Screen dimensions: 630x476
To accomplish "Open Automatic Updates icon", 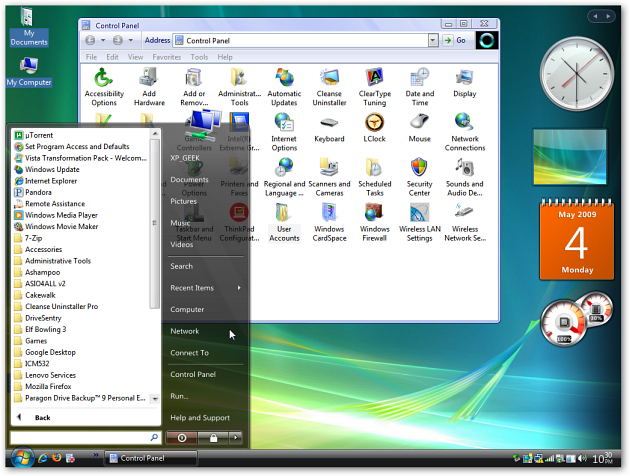I will [284, 87].
